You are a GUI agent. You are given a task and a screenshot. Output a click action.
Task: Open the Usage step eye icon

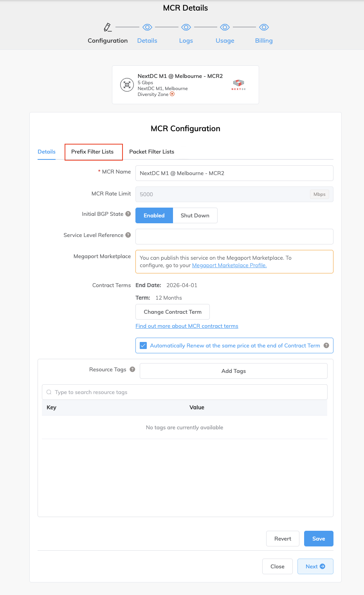(x=225, y=27)
